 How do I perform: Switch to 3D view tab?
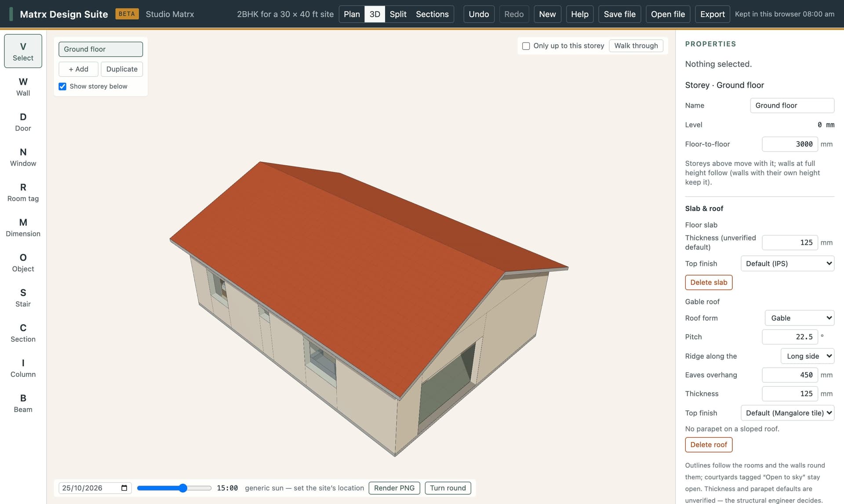point(375,14)
